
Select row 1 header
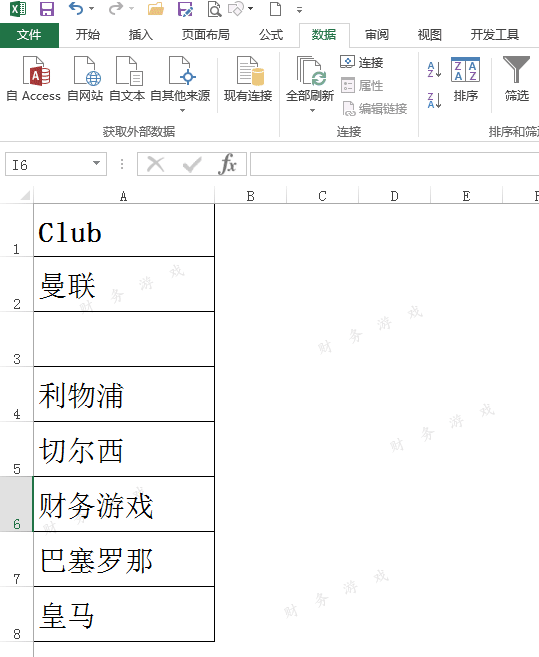(x=16, y=230)
